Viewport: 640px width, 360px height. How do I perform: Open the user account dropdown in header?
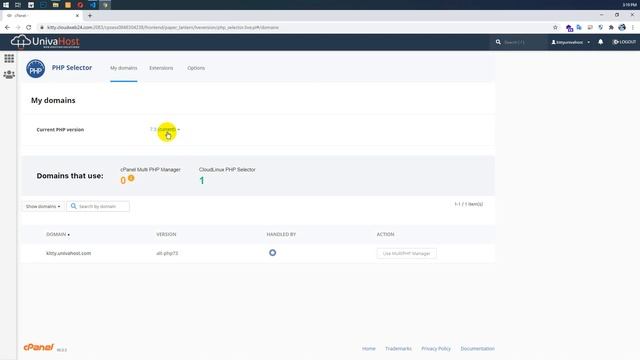point(571,42)
